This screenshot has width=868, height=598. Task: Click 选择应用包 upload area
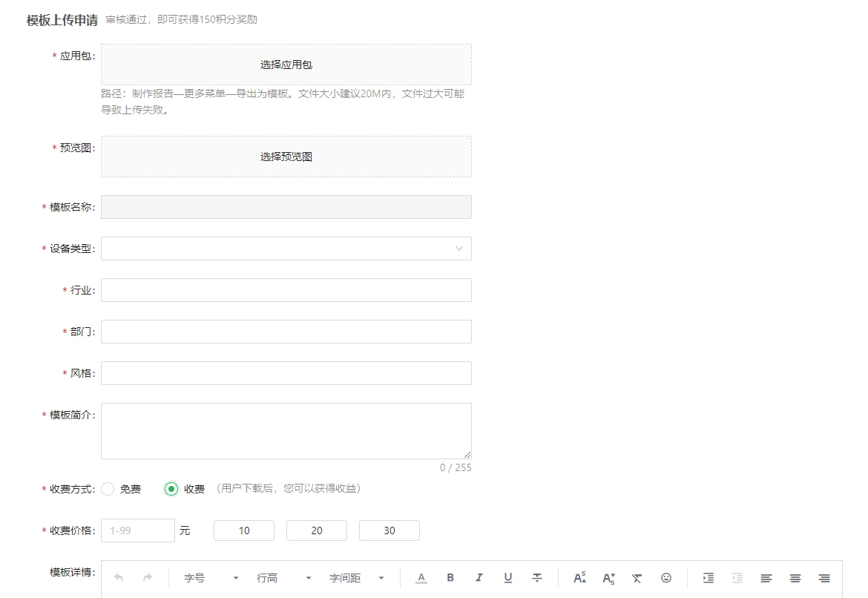tap(286, 65)
